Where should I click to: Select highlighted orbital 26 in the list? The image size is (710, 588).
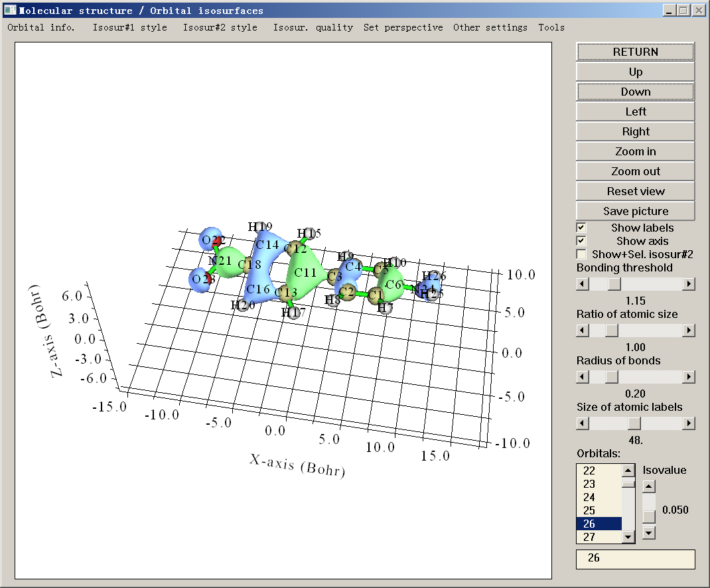[599, 524]
